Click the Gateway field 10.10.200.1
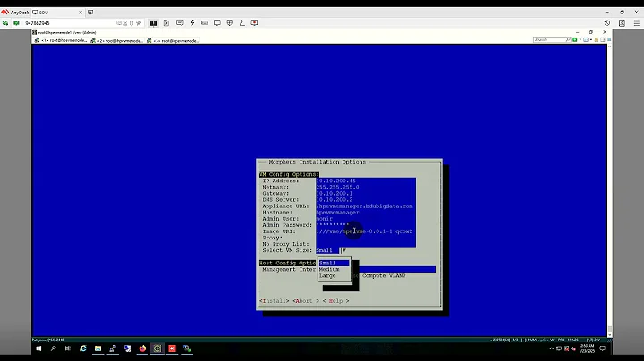 coord(366,194)
